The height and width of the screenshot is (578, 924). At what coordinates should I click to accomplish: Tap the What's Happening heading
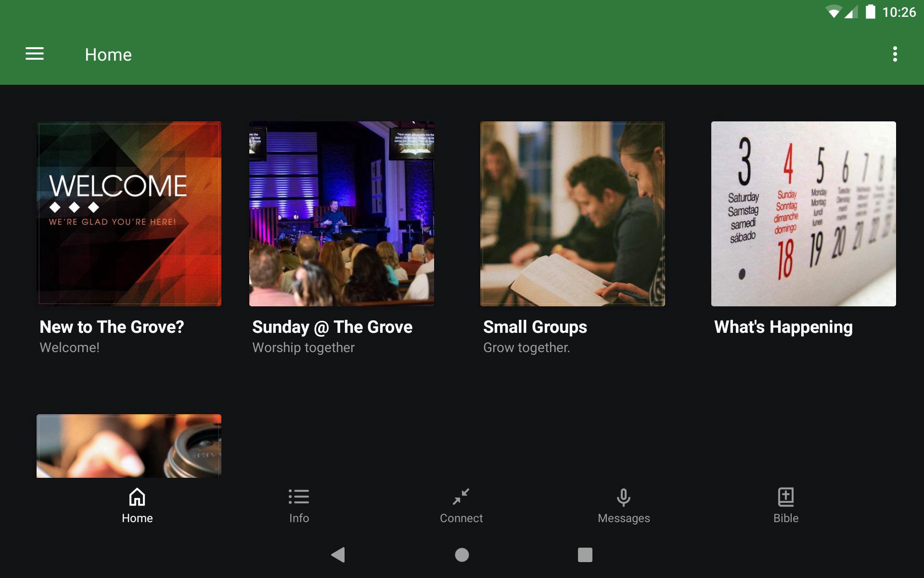[x=783, y=327]
